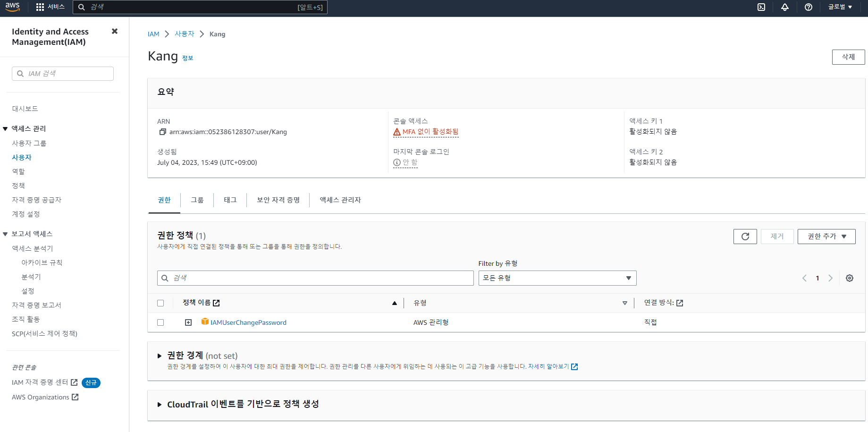Open Credential report in the sidebar
Viewport: 868px width, 432px height.
point(37,305)
